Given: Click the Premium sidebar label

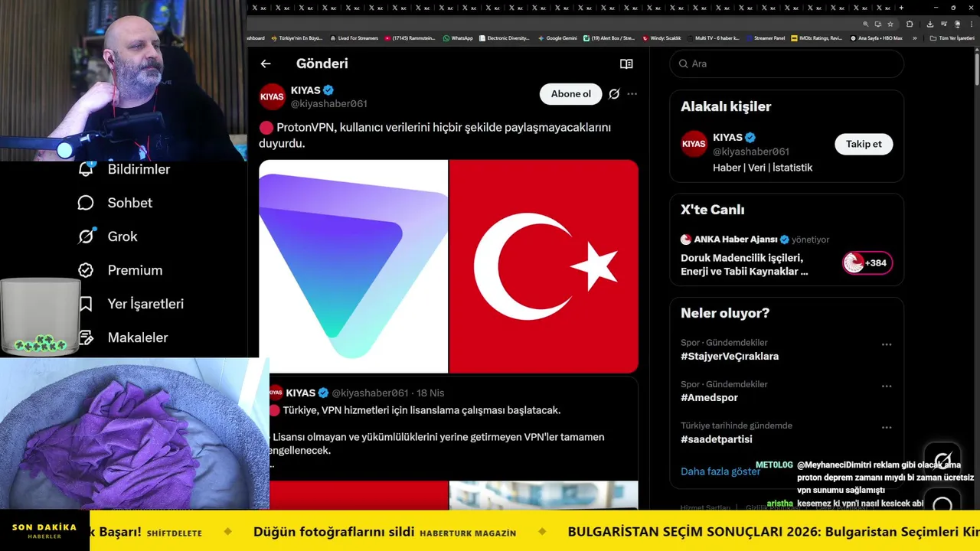Looking at the screenshot, I should click(135, 270).
